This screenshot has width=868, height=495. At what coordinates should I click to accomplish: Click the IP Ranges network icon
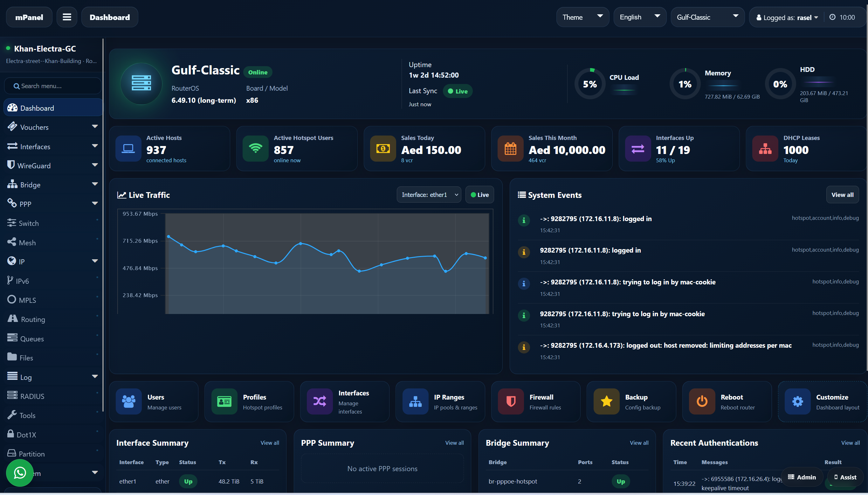[x=416, y=401]
